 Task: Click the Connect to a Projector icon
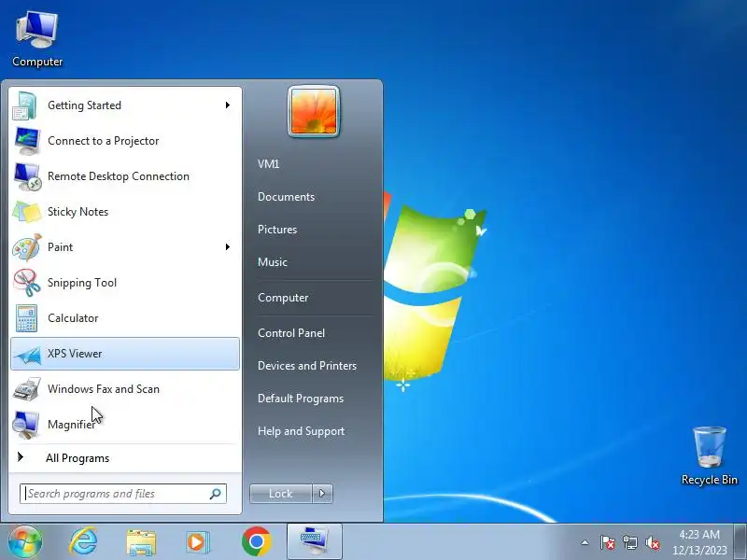pyautogui.click(x=27, y=141)
